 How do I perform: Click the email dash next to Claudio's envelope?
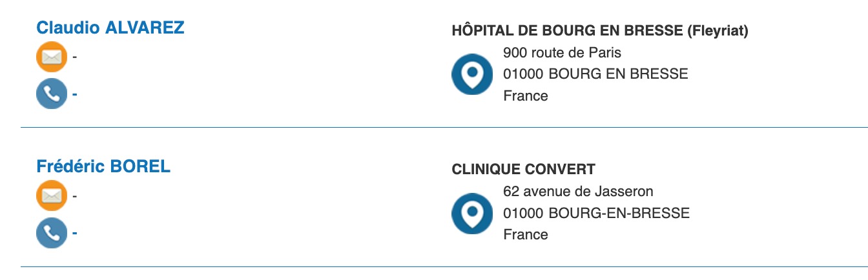pos(75,57)
